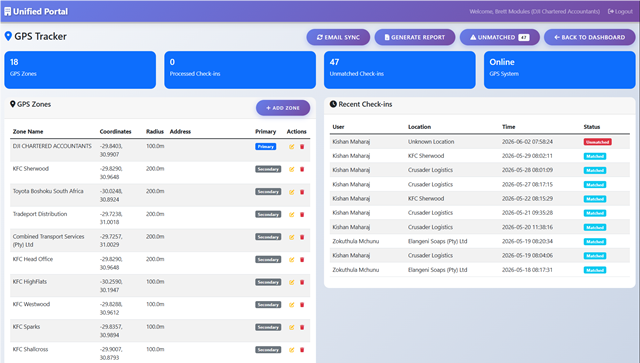Screen dimensions: 640x363
Task: Click the Online GPS System card
Action: (560, 70)
